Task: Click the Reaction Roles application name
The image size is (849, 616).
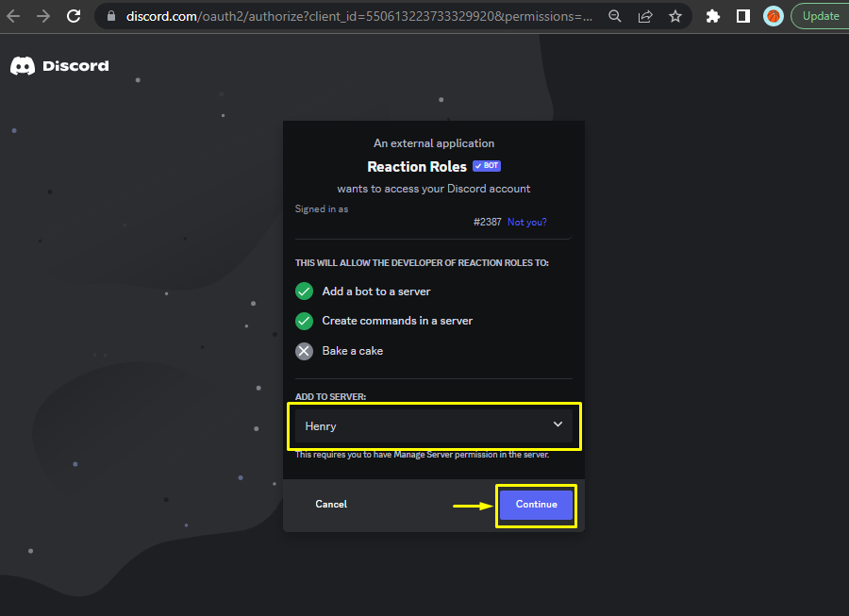Action: pyautogui.click(x=417, y=167)
